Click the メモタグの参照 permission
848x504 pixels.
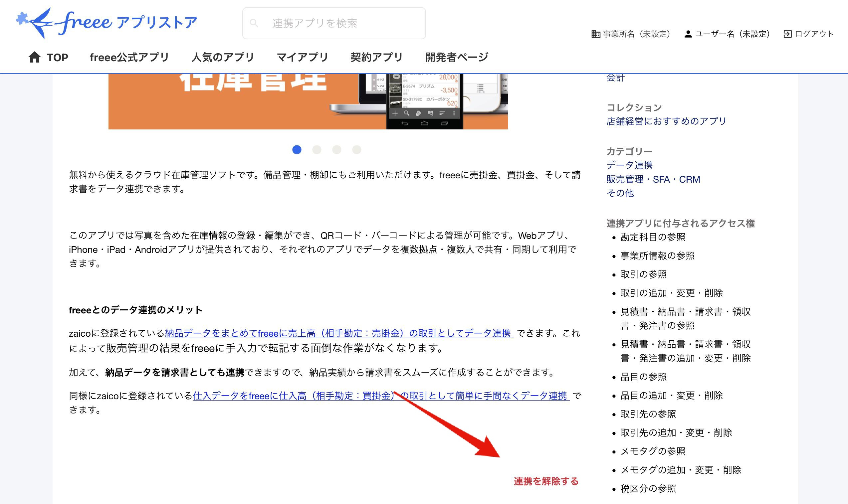[653, 451]
